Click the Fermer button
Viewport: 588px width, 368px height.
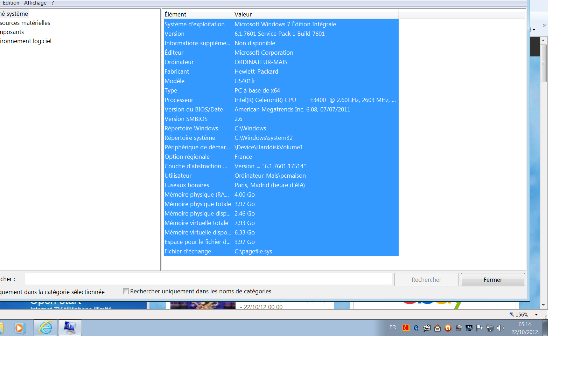click(x=493, y=280)
